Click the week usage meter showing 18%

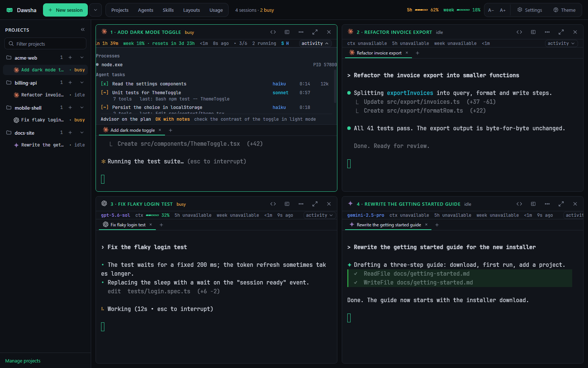(462, 10)
